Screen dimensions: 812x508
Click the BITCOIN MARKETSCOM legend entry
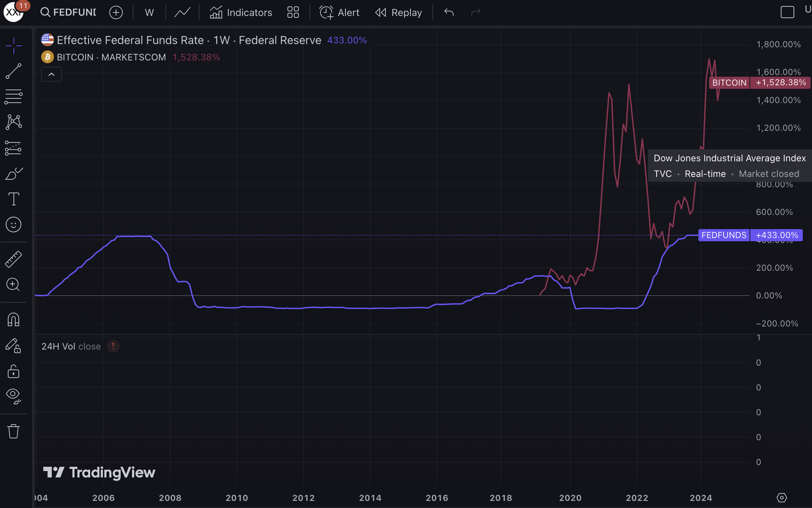click(x=111, y=57)
